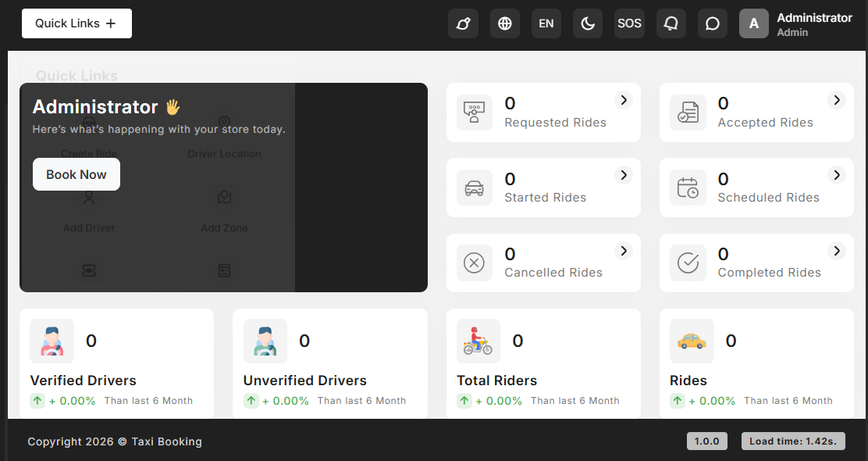
Task: Click the yellow taxi Rides icon
Action: click(692, 341)
